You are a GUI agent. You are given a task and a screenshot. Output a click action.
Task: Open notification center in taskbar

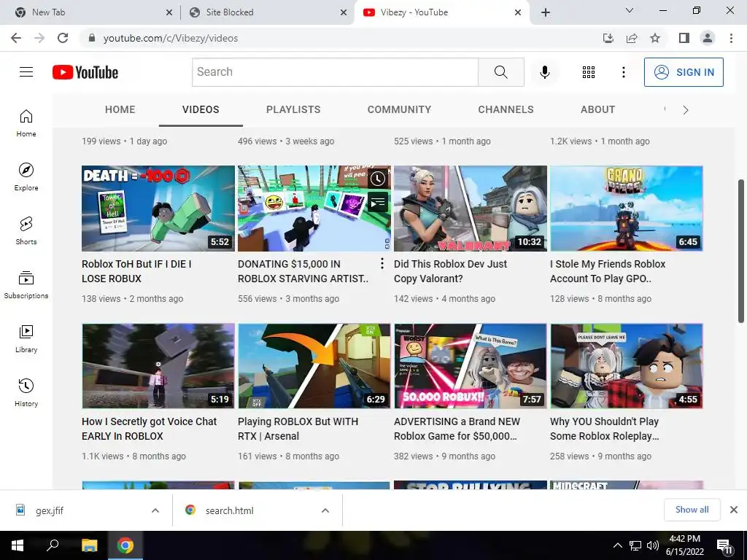click(724, 546)
